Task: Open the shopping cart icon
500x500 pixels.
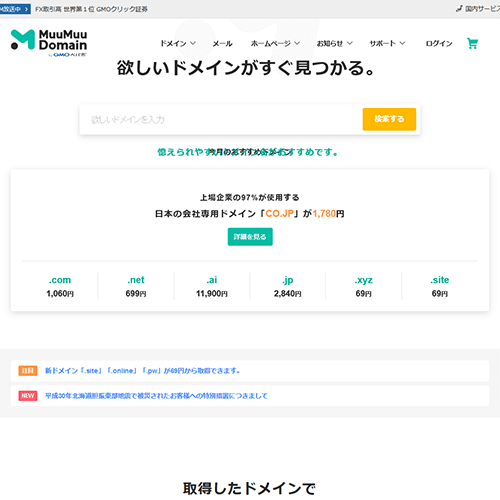Action: (472, 43)
